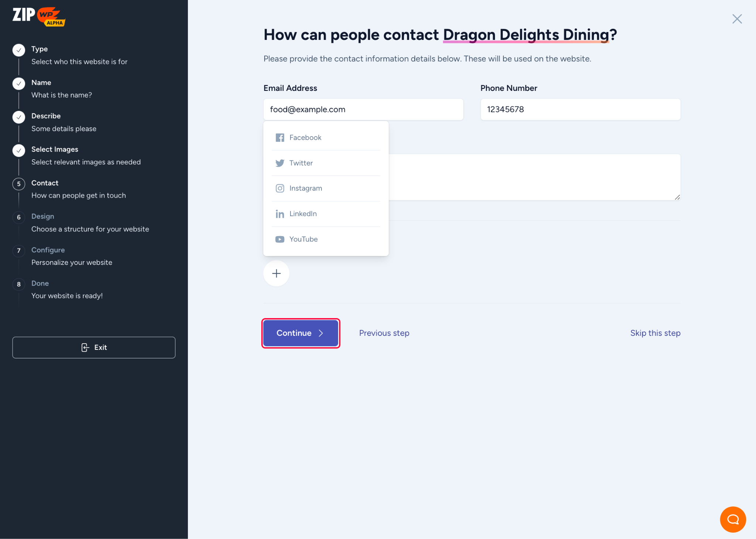The height and width of the screenshot is (539, 756).
Task: Focus the Email Address input field
Action: 363,109
